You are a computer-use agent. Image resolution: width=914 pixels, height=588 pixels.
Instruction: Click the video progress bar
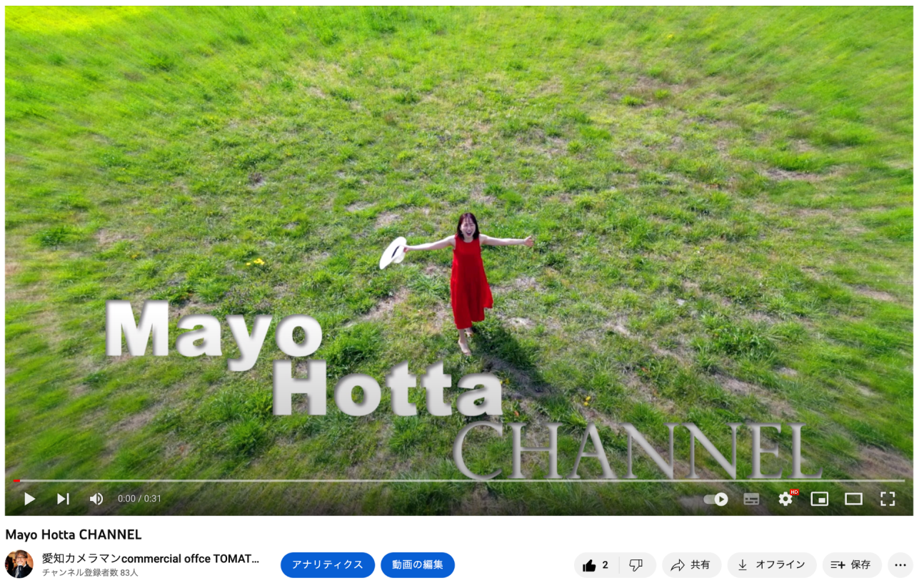(457, 481)
